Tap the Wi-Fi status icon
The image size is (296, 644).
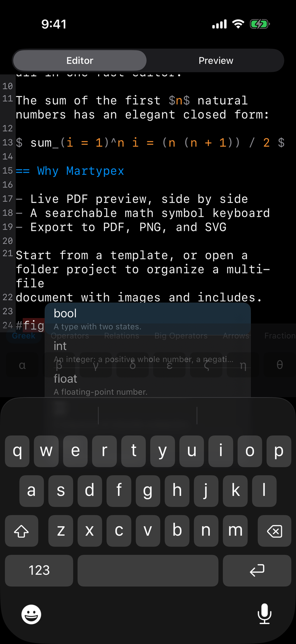238,24
